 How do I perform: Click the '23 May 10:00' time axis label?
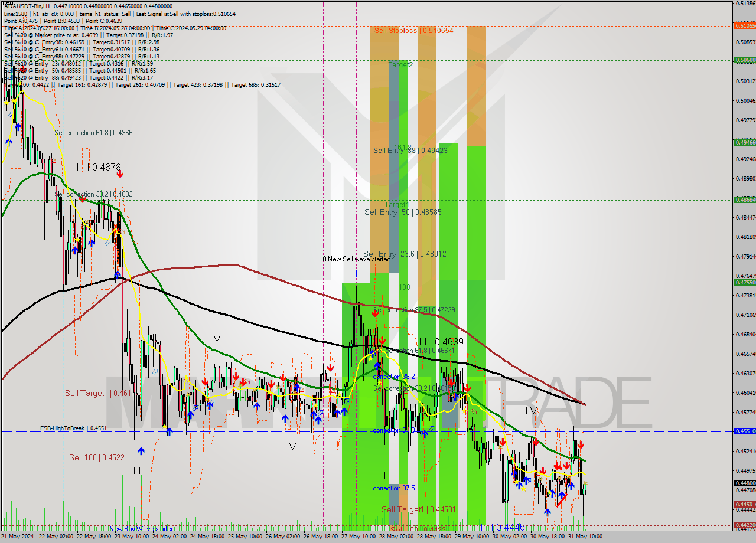131,537
